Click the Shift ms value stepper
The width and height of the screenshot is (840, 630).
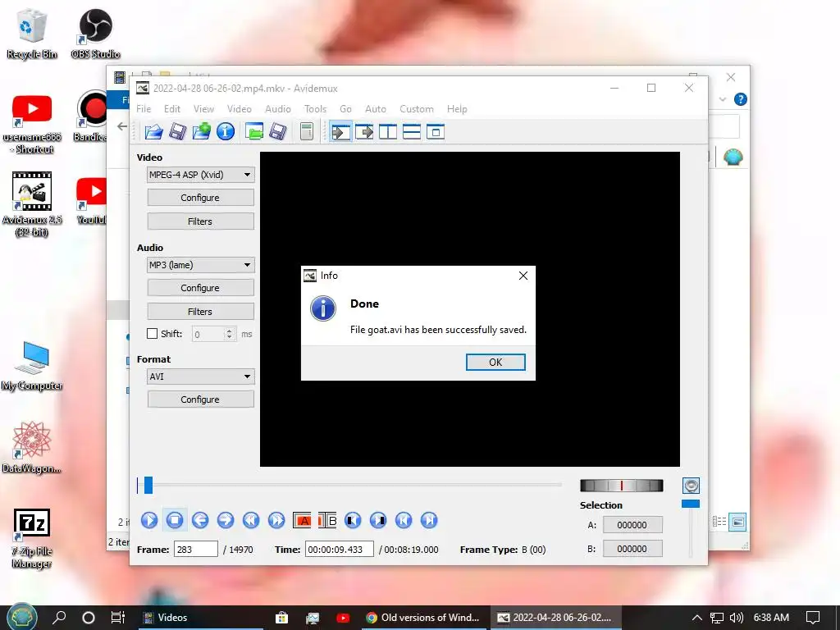coord(230,334)
